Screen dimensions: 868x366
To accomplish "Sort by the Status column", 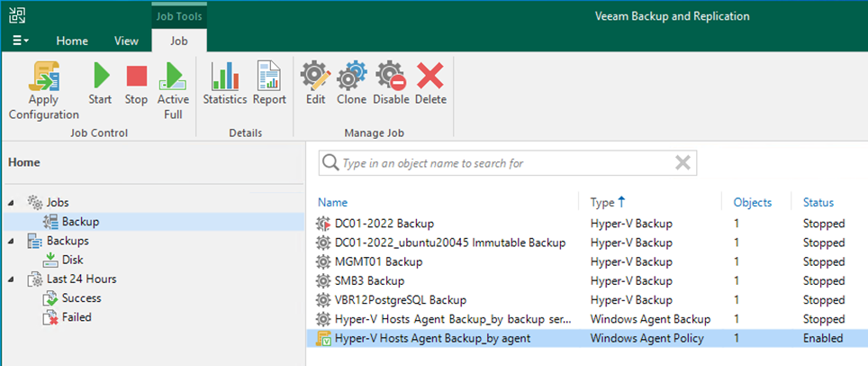I will click(818, 203).
